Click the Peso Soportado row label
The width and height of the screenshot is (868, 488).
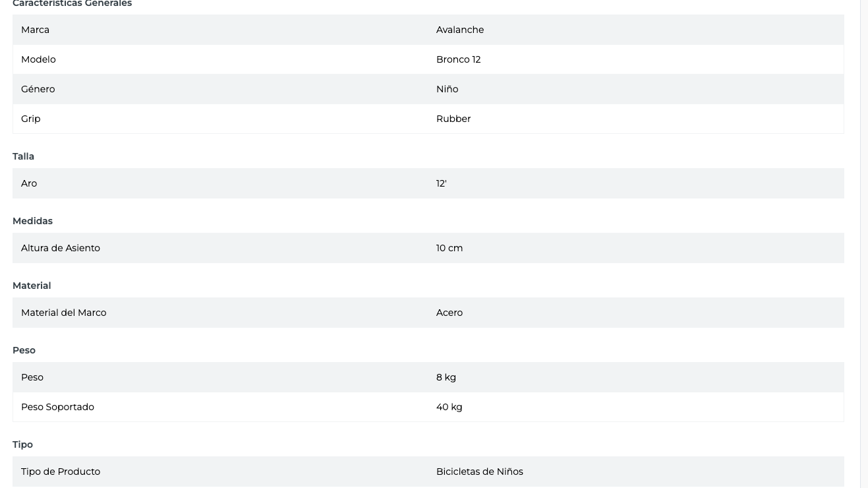point(57,407)
